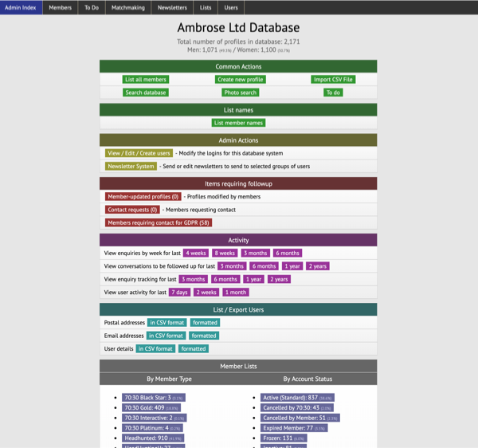The height and width of the screenshot is (448, 478).
Task: Open 70:30 Gold: 409 list
Action: coord(151,408)
